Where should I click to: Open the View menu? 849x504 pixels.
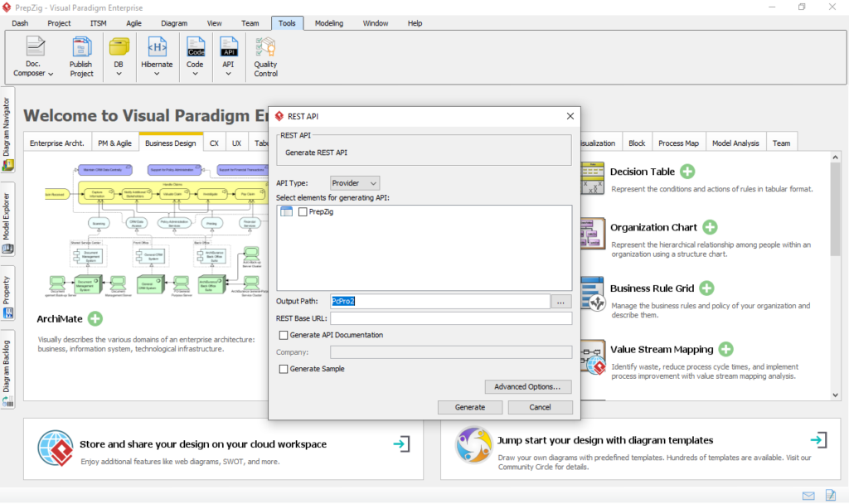coord(214,23)
